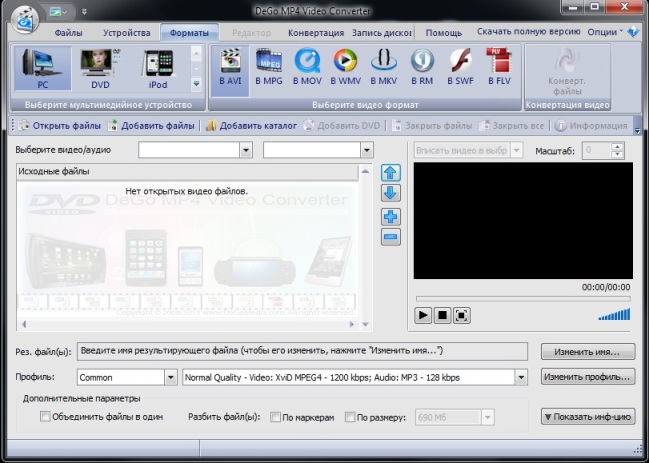Screen dimensions: 649x463
Task: Toggle fullscreen preview button
Action: tap(462, 315)
